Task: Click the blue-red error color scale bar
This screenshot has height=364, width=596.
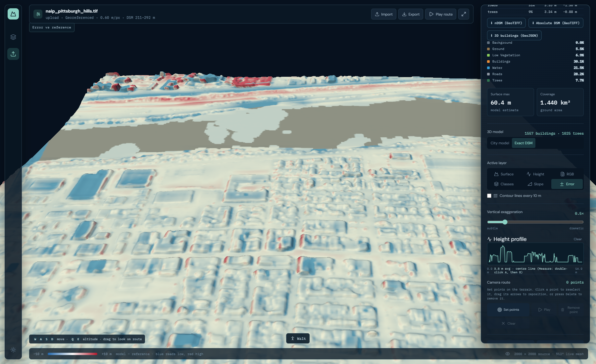Action: (x=72, y=354)
